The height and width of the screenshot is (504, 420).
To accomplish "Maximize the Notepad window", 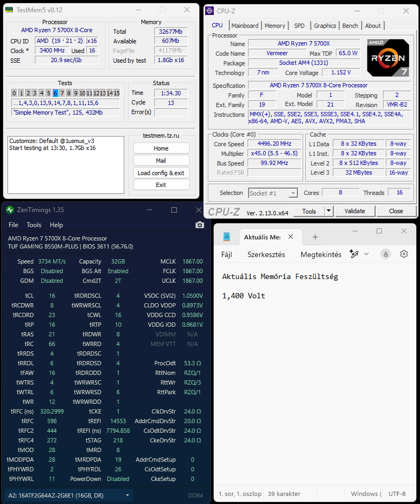I will coord(379,231).
